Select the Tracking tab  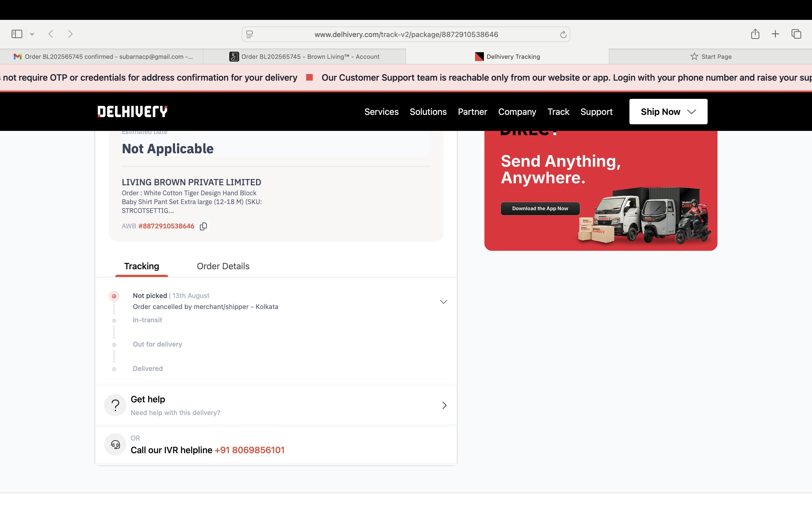point(142,266)
